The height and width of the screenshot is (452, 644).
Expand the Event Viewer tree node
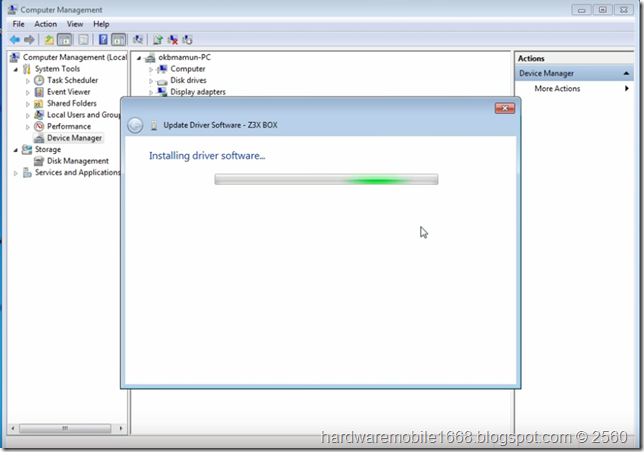pos(28,92)
